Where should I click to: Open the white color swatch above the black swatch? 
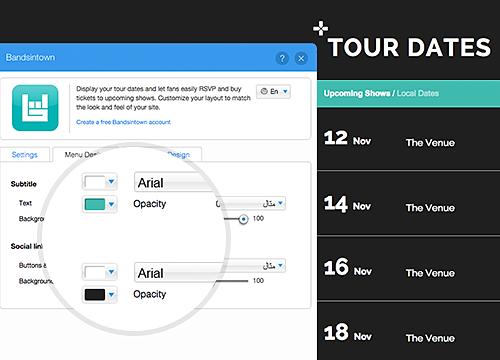pos(99,272)
